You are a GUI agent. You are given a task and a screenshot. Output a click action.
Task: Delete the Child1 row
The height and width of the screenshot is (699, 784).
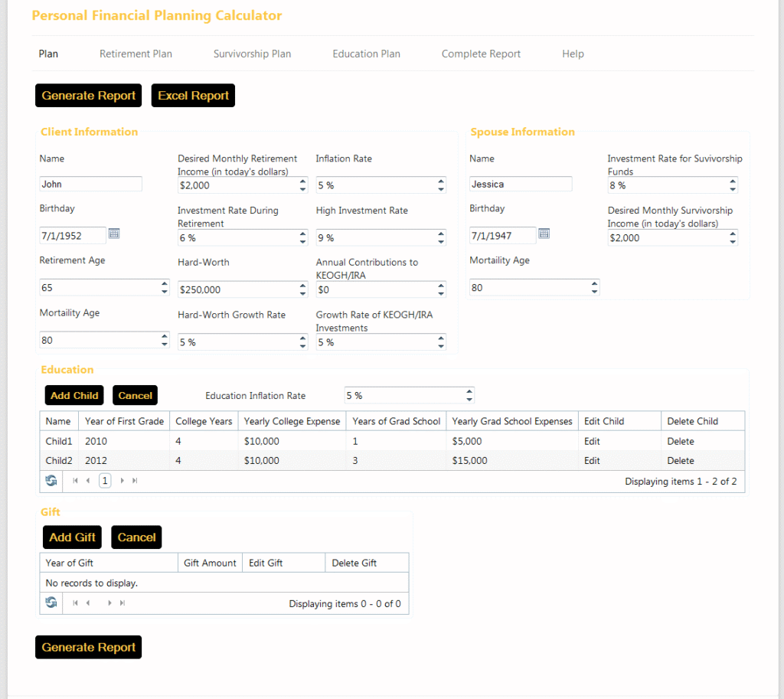point(680,441)
